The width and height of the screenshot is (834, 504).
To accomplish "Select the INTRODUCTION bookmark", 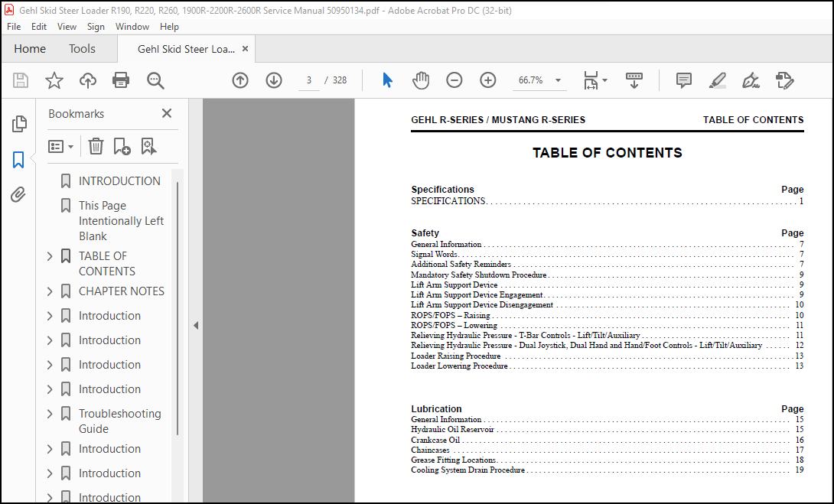I will 119,181.
